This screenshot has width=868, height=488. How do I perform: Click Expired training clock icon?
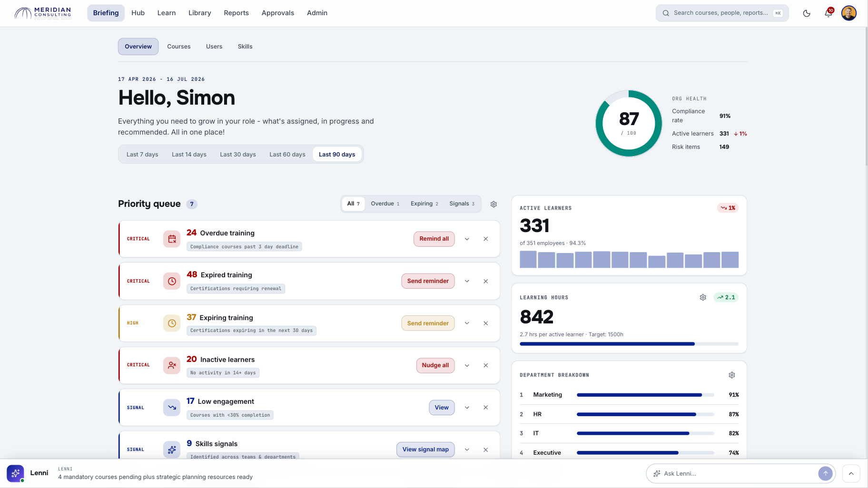click(172, 281)
